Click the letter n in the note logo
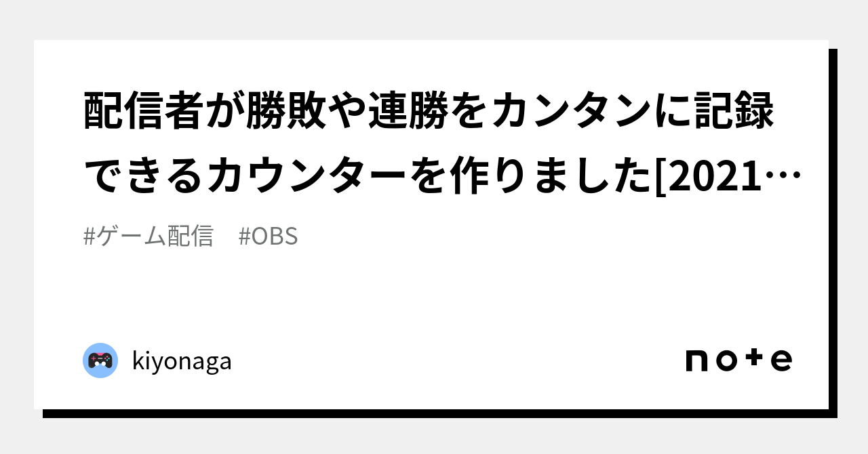This screenshot has width=868, height=454. 696,360
